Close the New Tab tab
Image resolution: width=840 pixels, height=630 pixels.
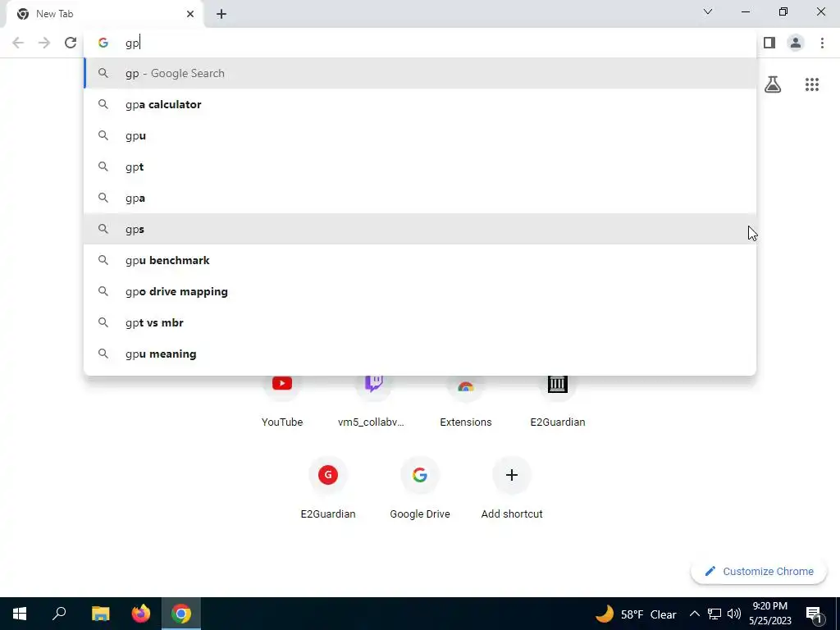190,14
